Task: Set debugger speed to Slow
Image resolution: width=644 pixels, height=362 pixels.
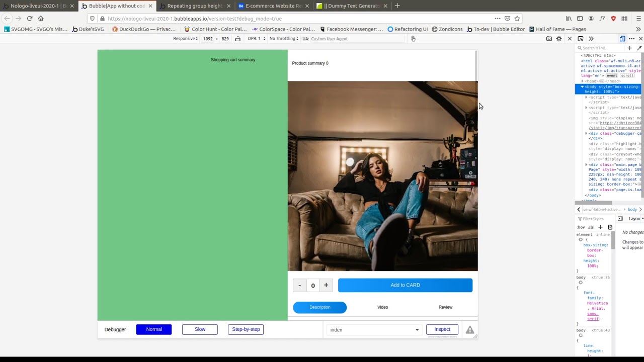Action: (200, 329)
